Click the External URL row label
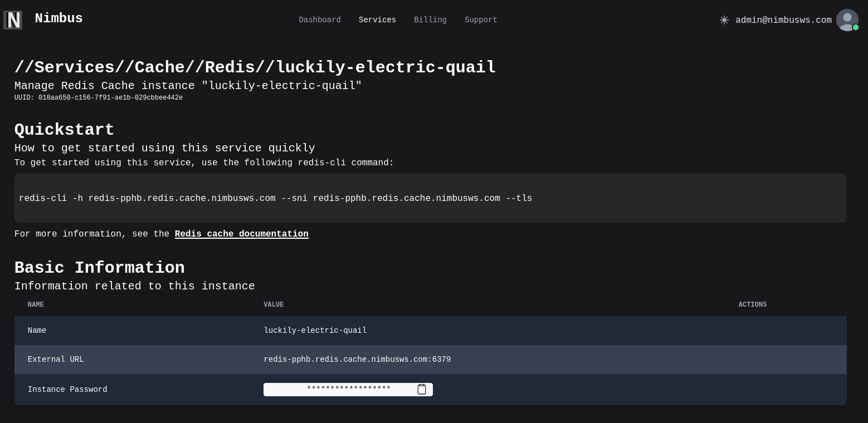 (56, 360)
